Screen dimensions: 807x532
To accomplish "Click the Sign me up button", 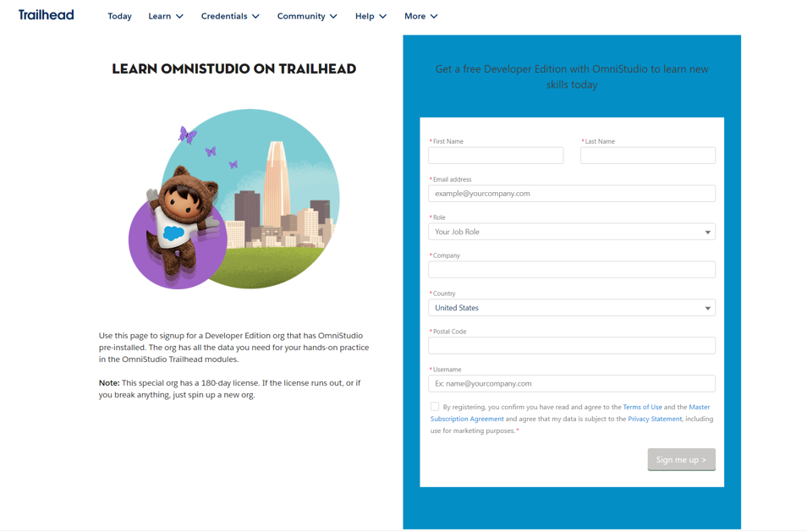I will (x=681, y=459).
